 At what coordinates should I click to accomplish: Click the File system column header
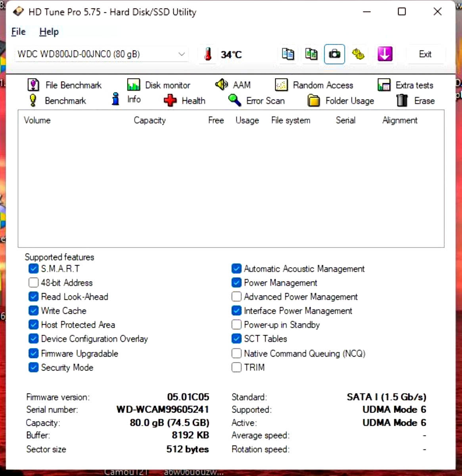(x=291, y=120)
